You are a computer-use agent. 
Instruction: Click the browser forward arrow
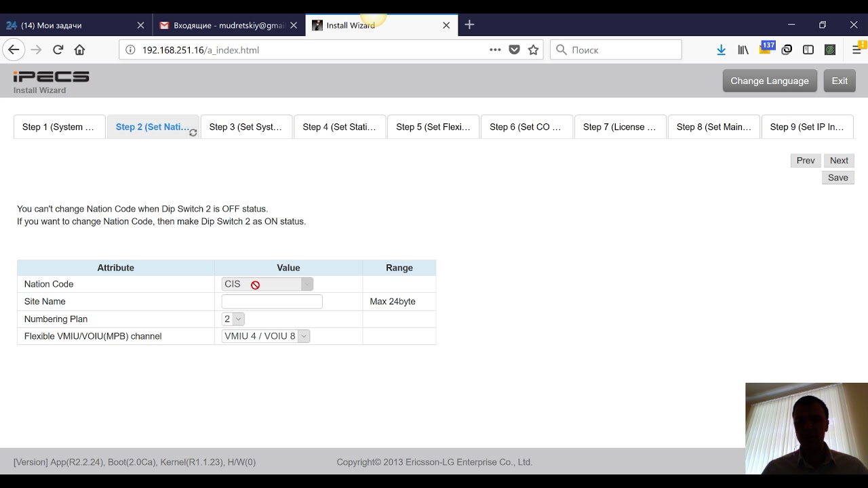(37, 49)
